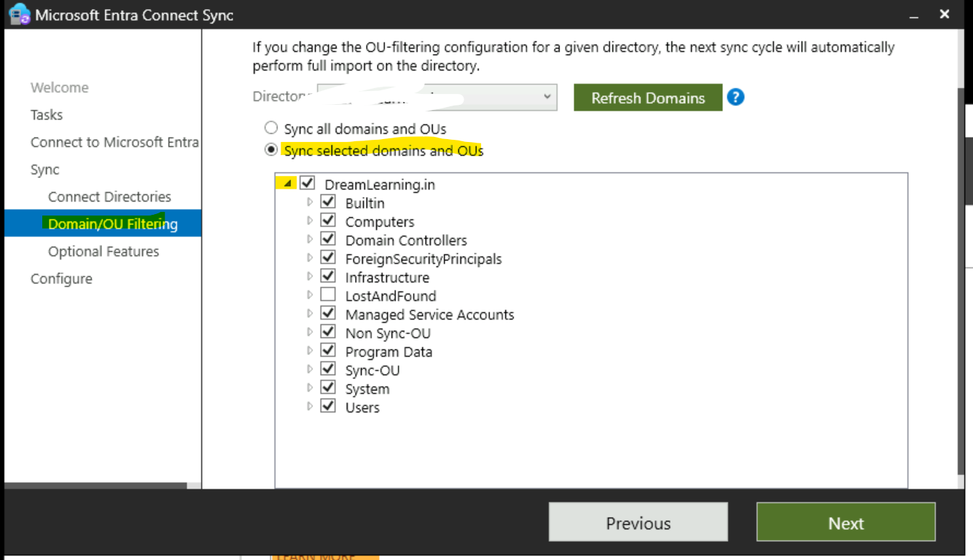Open the Optional Features step

pos(103,251)
